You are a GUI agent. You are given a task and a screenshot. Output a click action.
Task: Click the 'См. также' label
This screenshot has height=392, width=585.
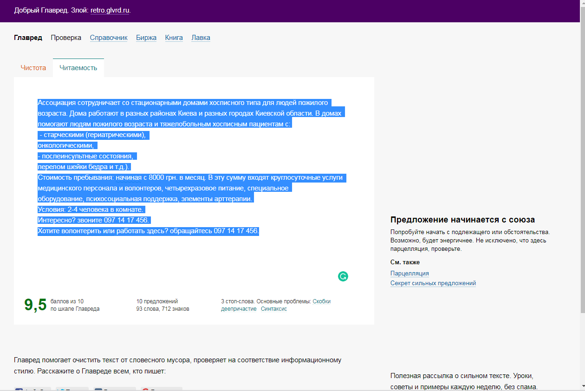click(x=405, y=262)
